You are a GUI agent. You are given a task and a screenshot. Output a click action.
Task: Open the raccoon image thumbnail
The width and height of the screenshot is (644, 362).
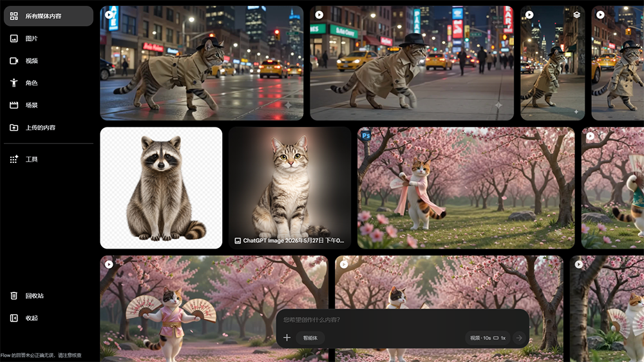click(x=161, y=188)
